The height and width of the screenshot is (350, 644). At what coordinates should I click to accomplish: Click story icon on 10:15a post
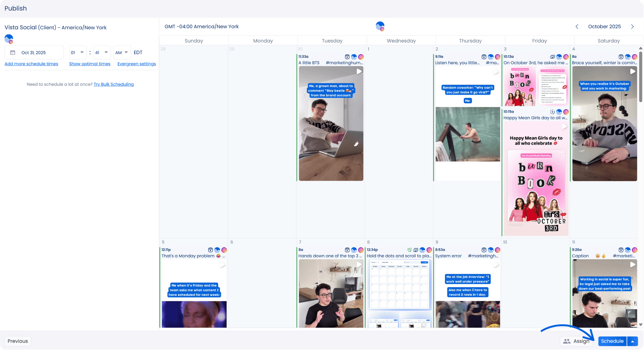(x=552, y=112)
